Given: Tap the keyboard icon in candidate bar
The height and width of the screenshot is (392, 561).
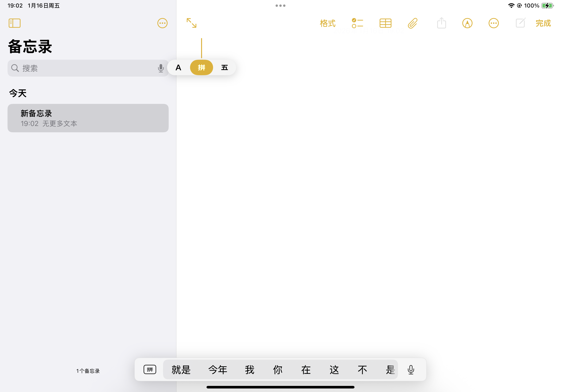Looking at the screenshot, I should [x=150, y=369].
